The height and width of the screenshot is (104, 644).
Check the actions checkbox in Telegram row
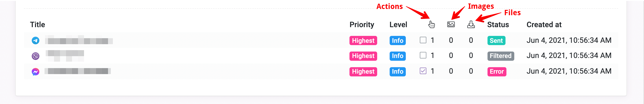pyautogui.click(x=423, y=40)
